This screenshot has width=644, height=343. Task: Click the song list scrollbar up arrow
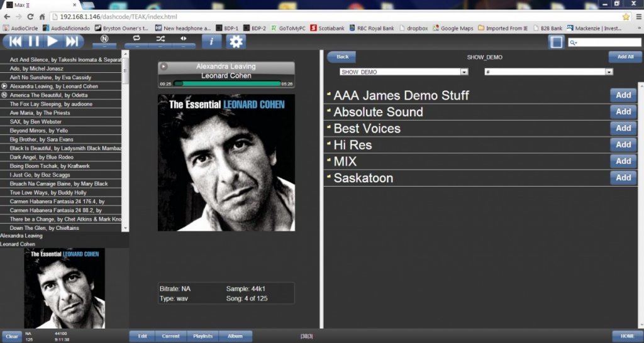pyautogui.click(x=125, y=54)
